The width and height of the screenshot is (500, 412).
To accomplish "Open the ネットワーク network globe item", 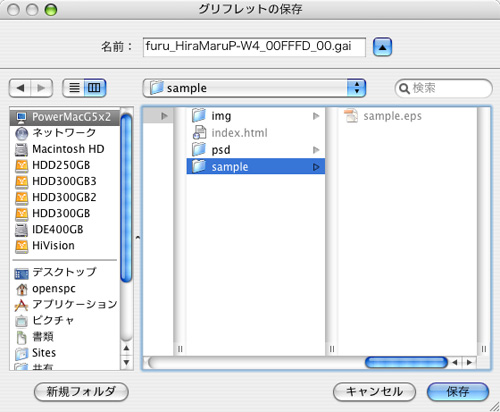I will (x=65, y=133).
